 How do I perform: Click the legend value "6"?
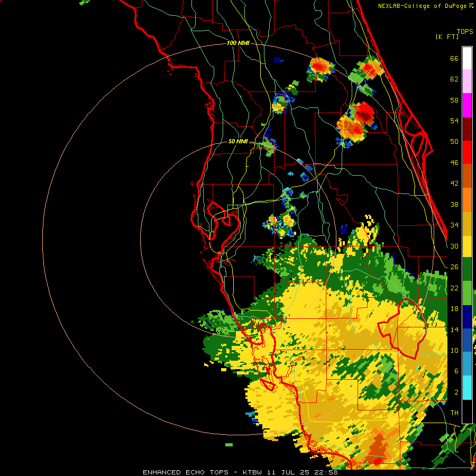(x=456, y=371)
